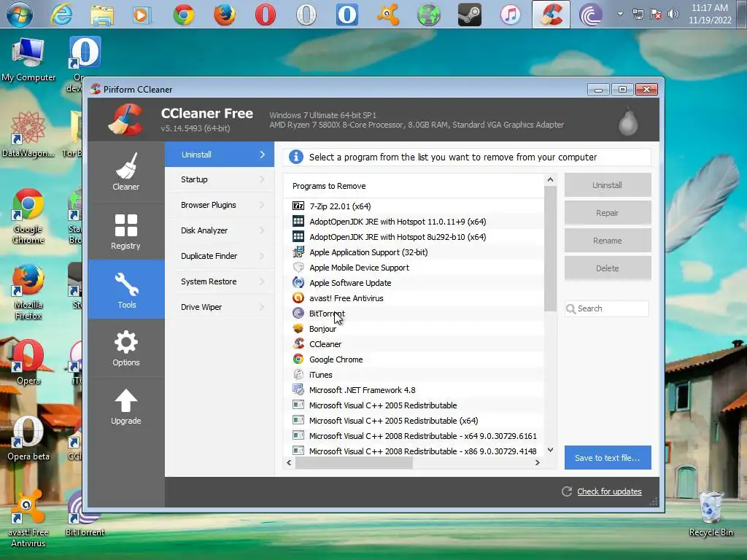
Task: Click the Apple Application Support (32-bit) icon
Action: coord(298,252)
